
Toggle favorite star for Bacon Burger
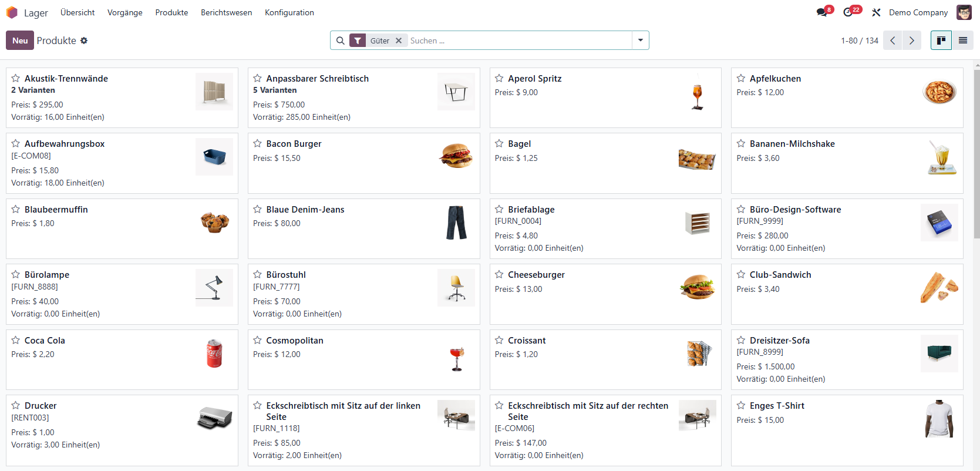[x=257, y=143]
